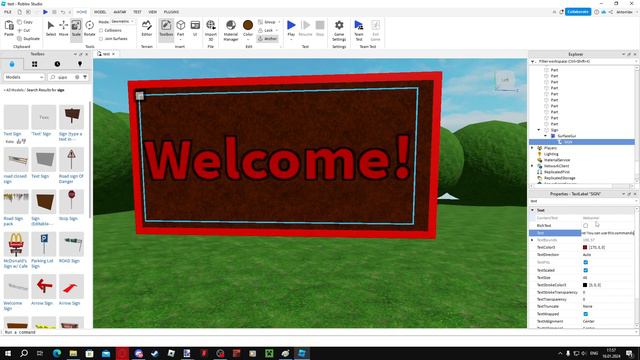This screenshot has width=640, height=360.
Task: Select the Parking Lot Sign model
Action: tap(44, 250)
